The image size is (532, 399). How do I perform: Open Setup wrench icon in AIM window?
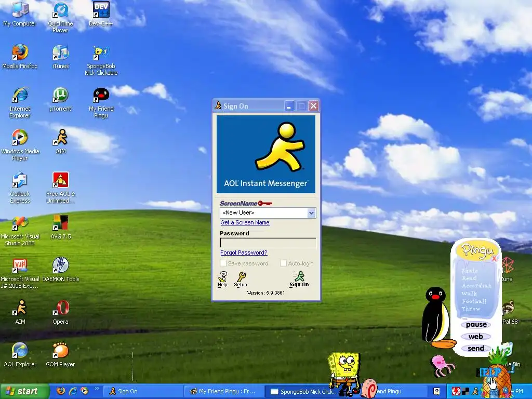tap(241, 279)
